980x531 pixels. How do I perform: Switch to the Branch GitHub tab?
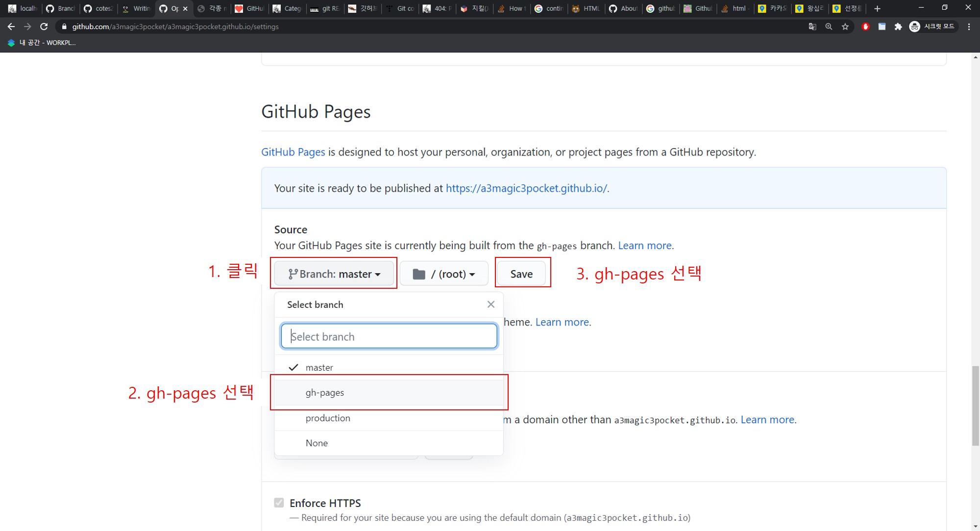[x=60, y=8]
